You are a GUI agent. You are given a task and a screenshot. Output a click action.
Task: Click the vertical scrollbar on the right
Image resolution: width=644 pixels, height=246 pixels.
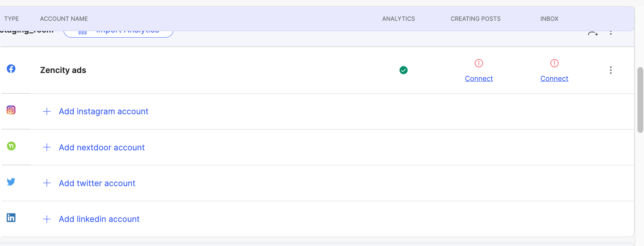coord(640,99)
